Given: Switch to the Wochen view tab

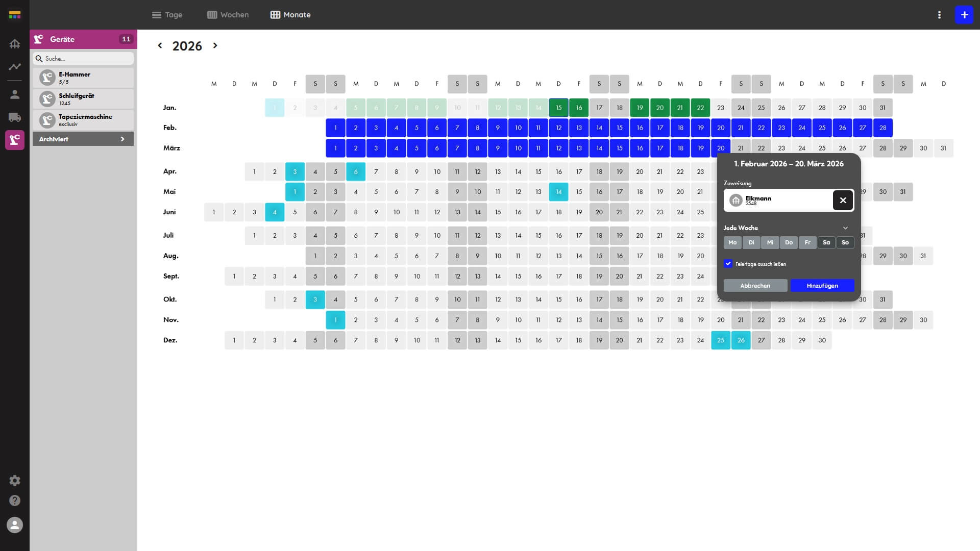Looking at the screenshot, I should [x=228, y=15].
